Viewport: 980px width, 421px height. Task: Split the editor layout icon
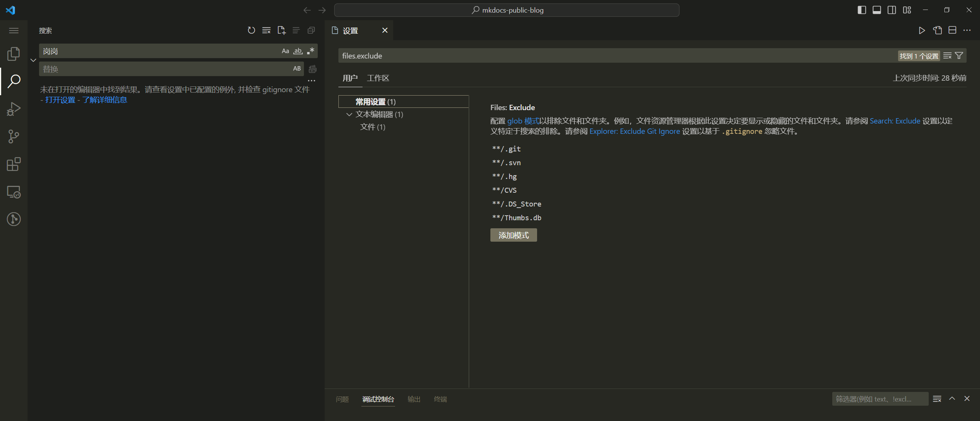coord(952,30)
